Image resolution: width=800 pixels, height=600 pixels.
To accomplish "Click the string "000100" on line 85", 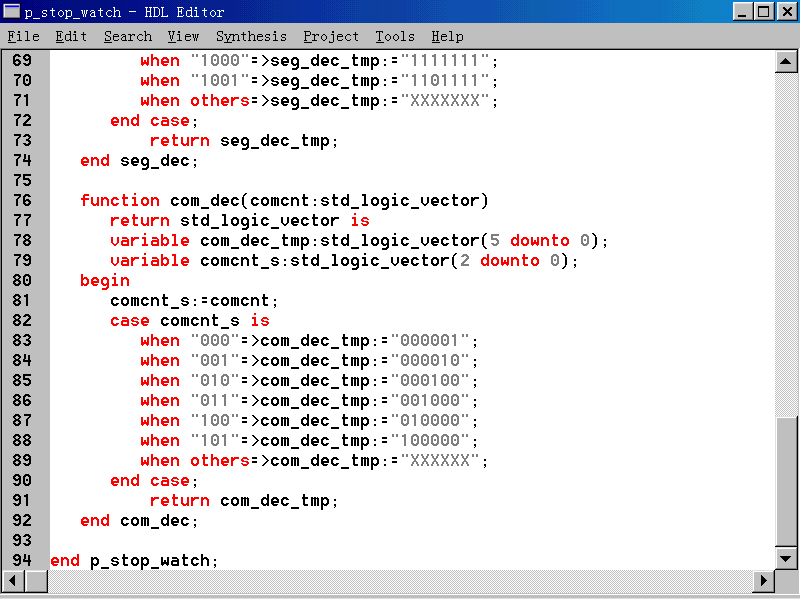I will [x=430, y=380].
